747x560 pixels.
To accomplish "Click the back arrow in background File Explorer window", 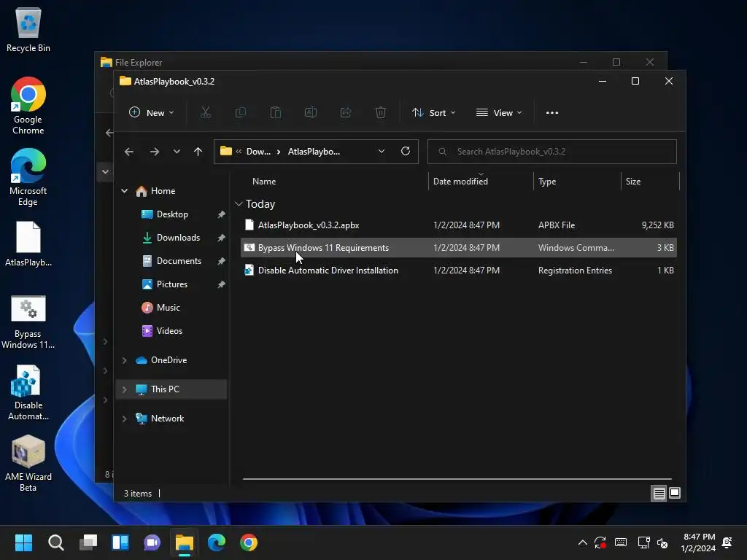I will pyautogui.click(x=109, y=133).
